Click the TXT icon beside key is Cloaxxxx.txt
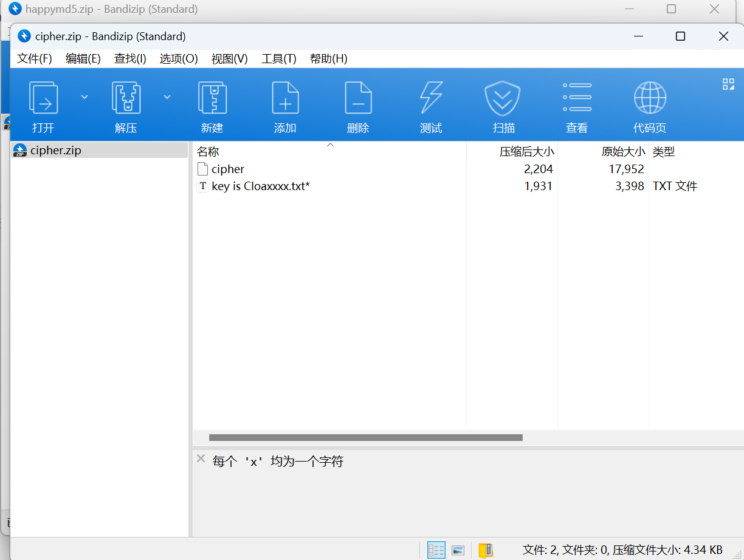The image size is (744, 560). coord(202,186)
